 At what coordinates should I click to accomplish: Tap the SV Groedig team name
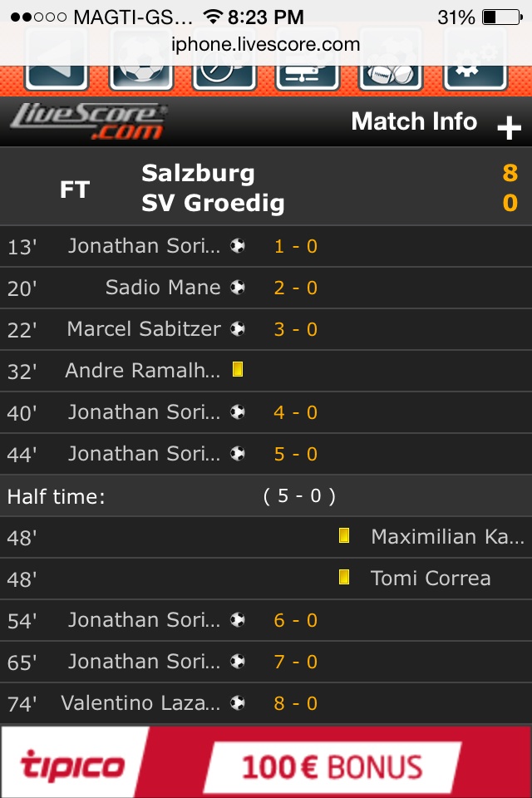click(x=213, y=203)
